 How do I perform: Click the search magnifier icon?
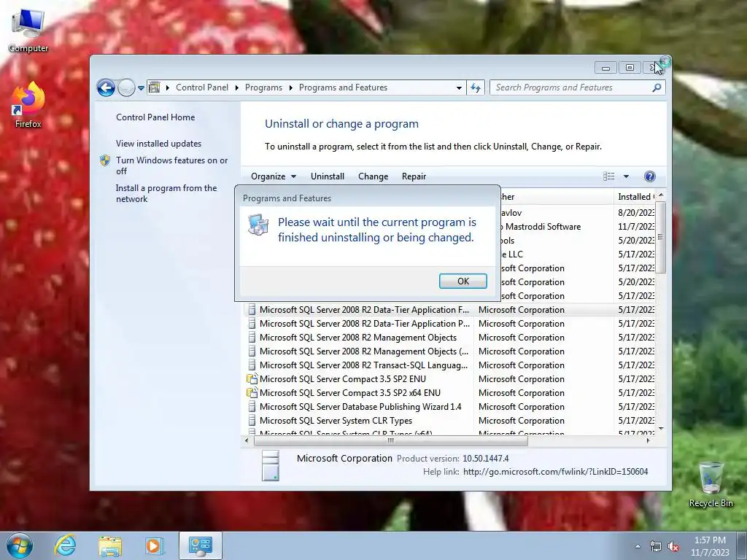(x=657, y=87)
